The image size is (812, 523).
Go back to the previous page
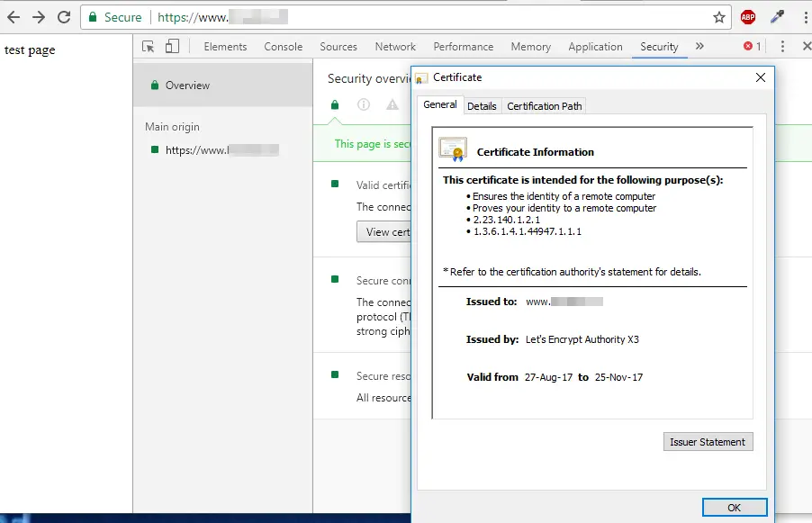tap(14, 17)
